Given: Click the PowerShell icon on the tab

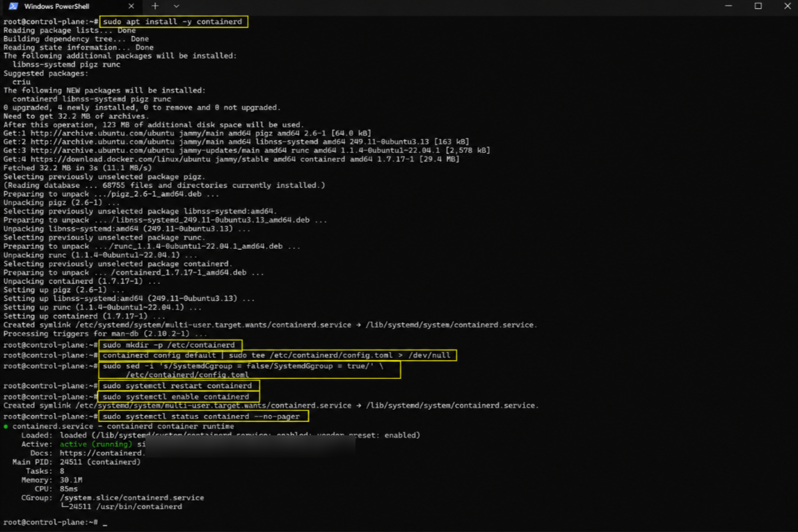Looking at the screenshot, I should click(13, 6).
